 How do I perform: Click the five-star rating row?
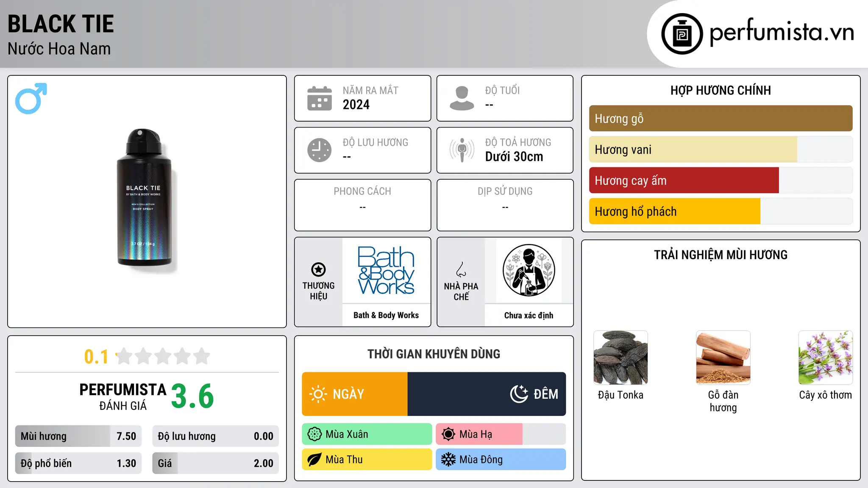pyautogui.click(x=163, y=356)
